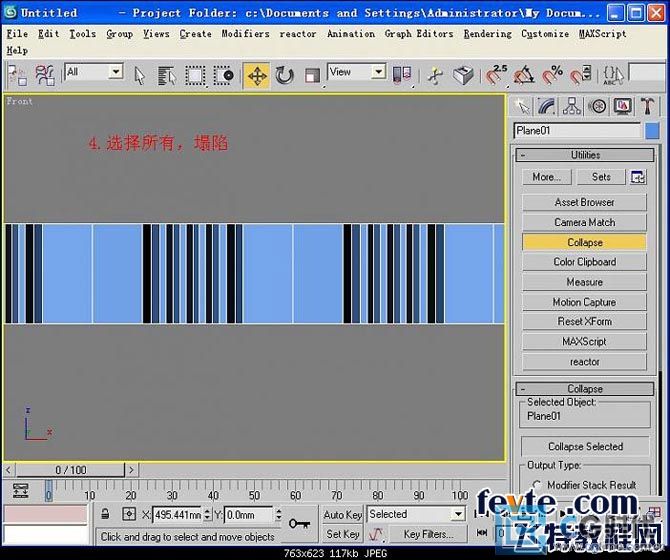Open the Rendering menu
This screenshot has height=560, width=670.
pyautogui.click(x=488, y=34)
